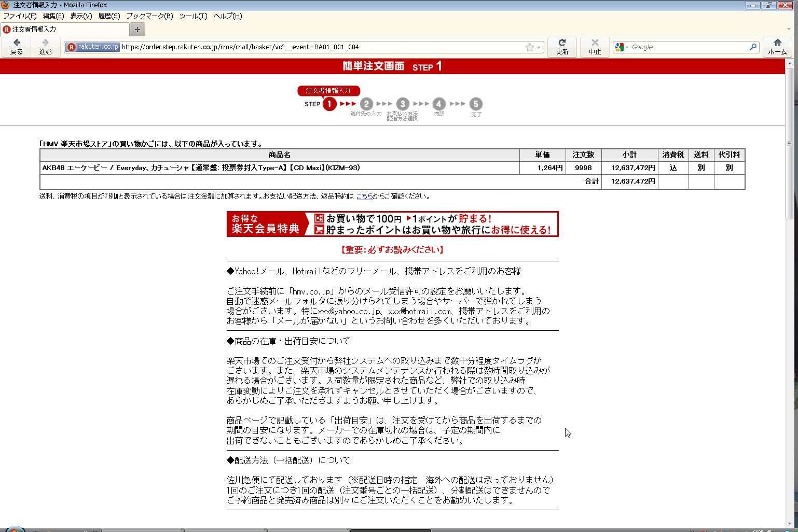The image size is (798, 532).
Task: Click the 商品名 column header
Action: (280, 155)
